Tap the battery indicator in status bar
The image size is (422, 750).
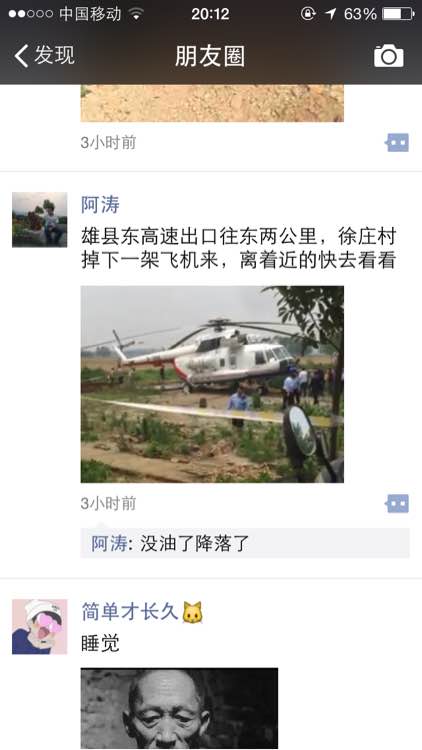tap(398, 14)
